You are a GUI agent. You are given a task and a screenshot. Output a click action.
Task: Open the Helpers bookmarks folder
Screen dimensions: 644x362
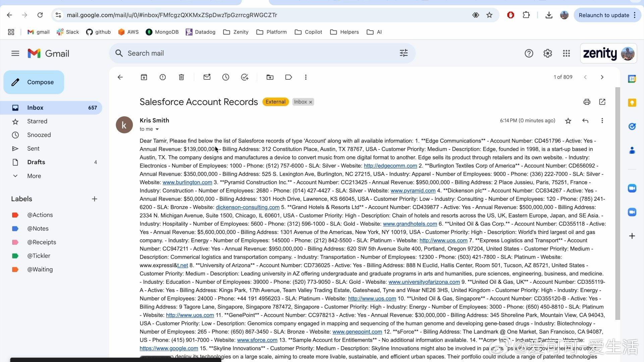(x=344, y=32)
